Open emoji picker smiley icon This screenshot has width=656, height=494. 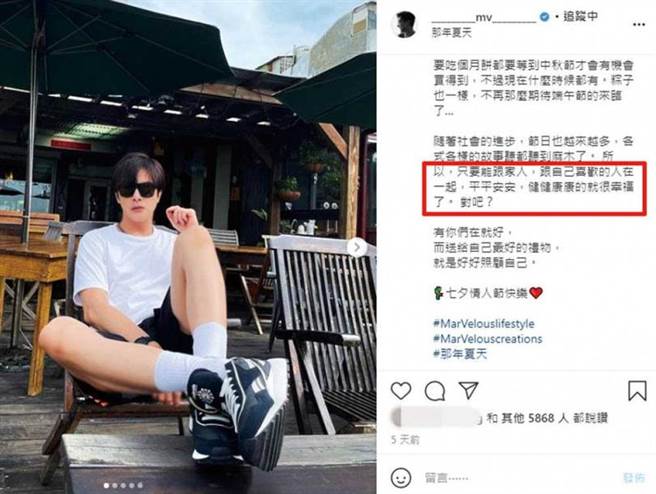coord(401,477)
